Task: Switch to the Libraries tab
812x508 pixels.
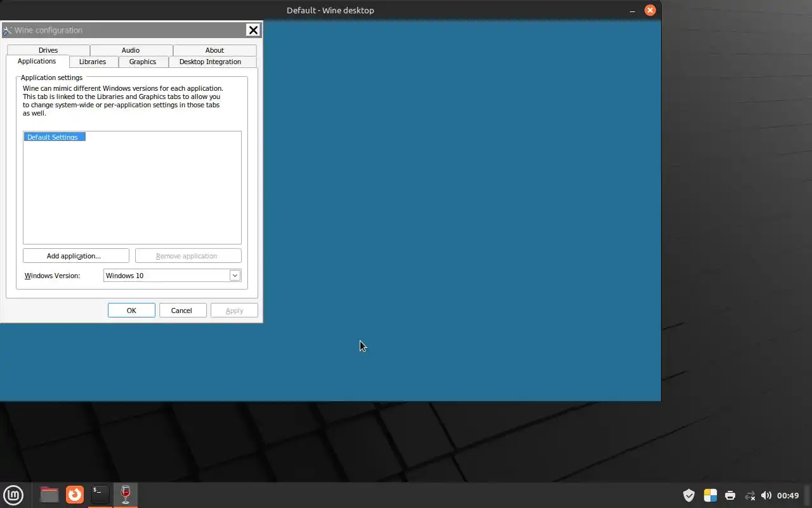Action: (93, 62)
